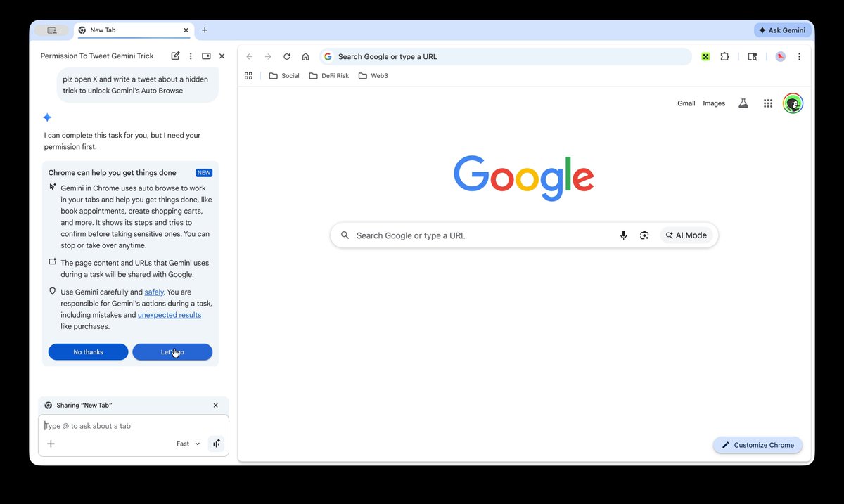Click the browser back arrow

(250, 56)
